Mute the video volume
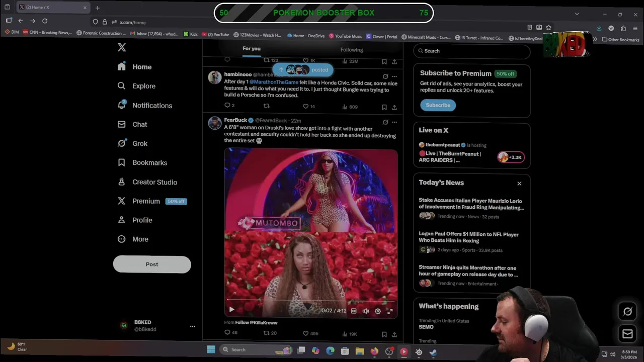 click(x=366, y=311)
